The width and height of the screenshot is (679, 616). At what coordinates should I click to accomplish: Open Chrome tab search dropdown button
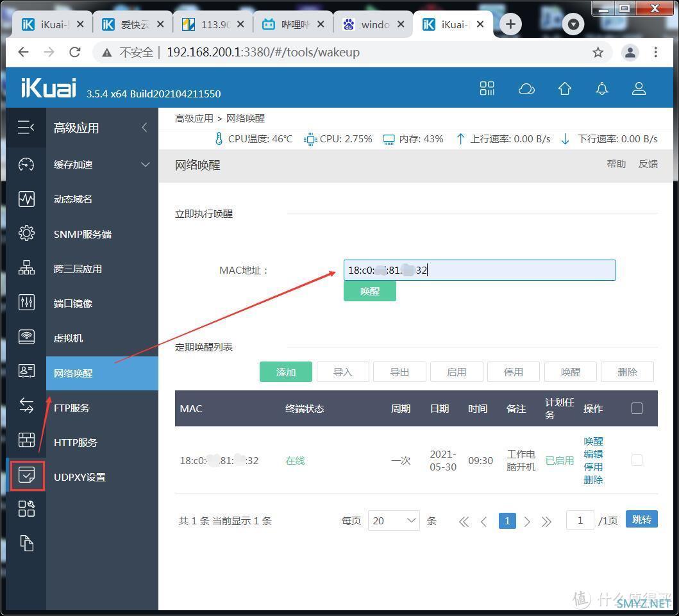tap(573, 24)
